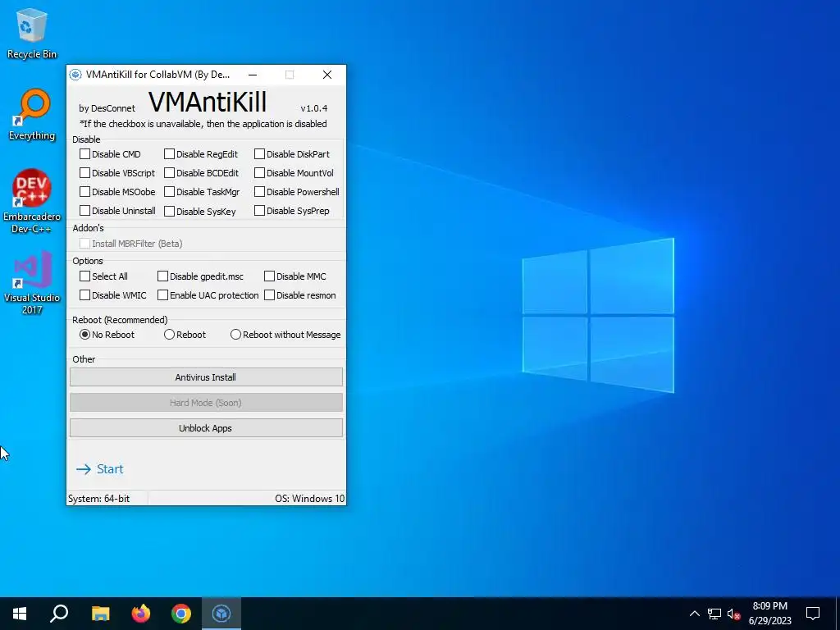Launch Google Chrome from the taskbar
Screen dimensions: 840x630
click(x=181, y=614)
